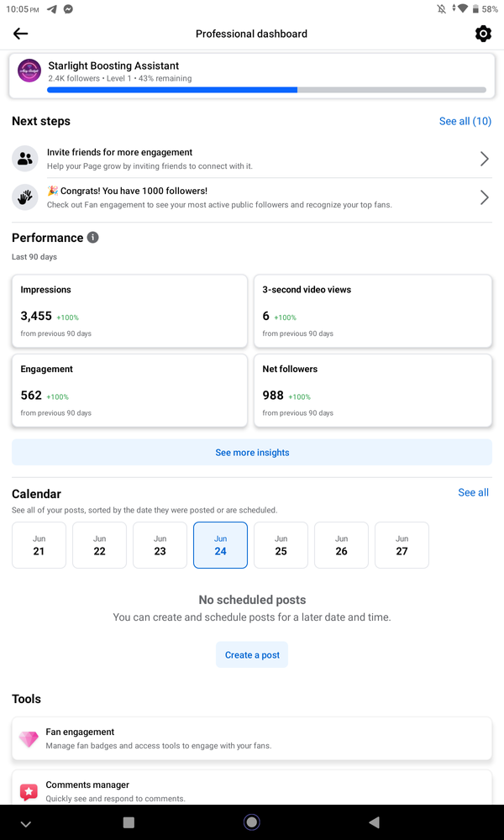Expand the Invite friends chevron
This screenshot has height=840, width=504.
point(484,159)
